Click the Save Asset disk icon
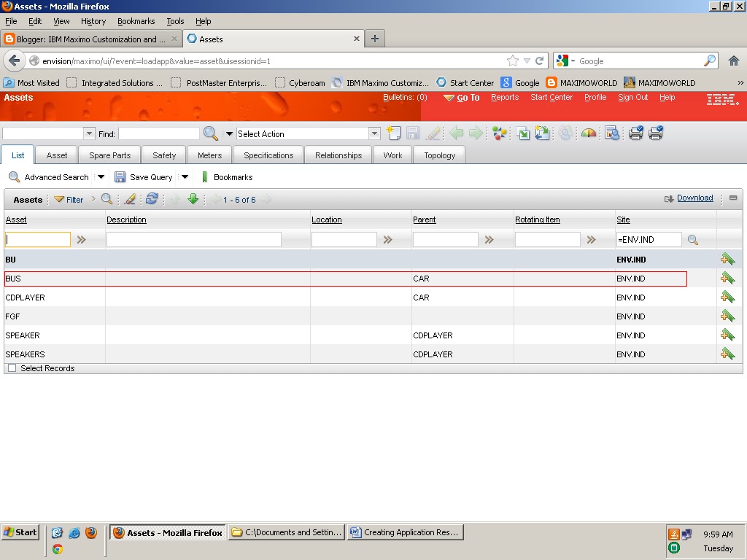747x560 pixels. 412,133
